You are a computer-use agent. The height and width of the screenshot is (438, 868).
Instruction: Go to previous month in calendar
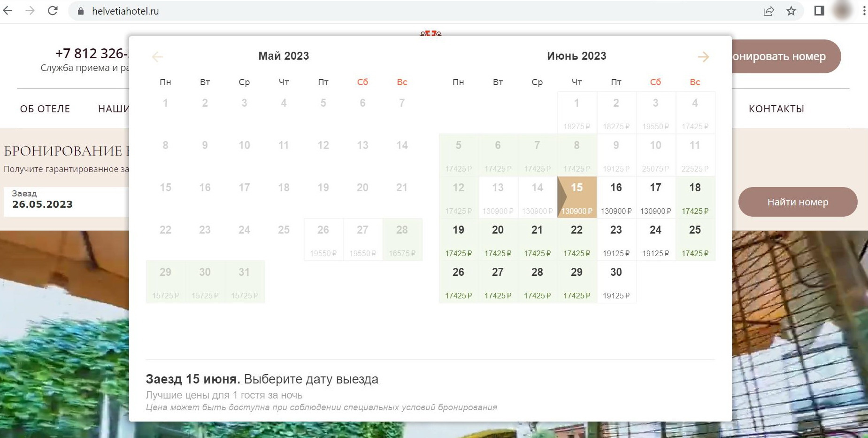[x=158, y=57]
